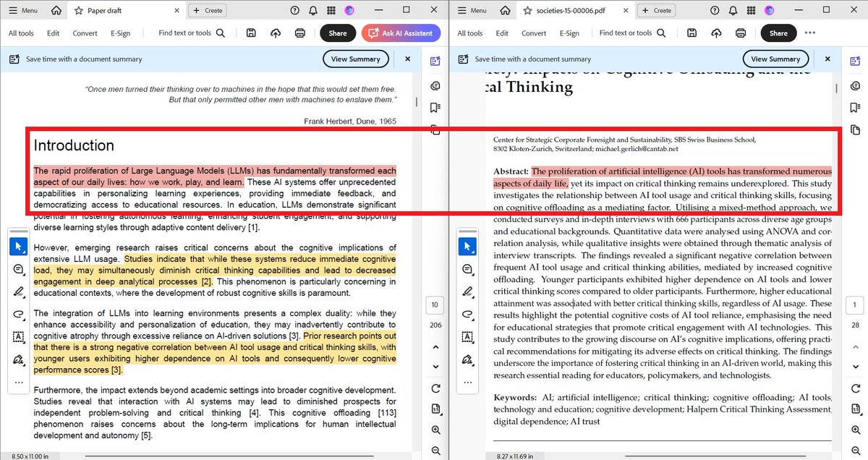Open page display options in Paper draft window

(x=435, y=409)
